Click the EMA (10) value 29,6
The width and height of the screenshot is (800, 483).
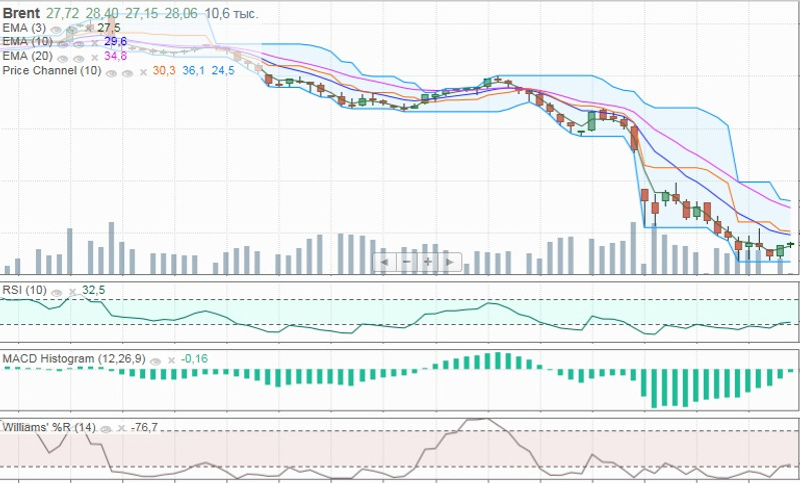[x=115, y=41]
